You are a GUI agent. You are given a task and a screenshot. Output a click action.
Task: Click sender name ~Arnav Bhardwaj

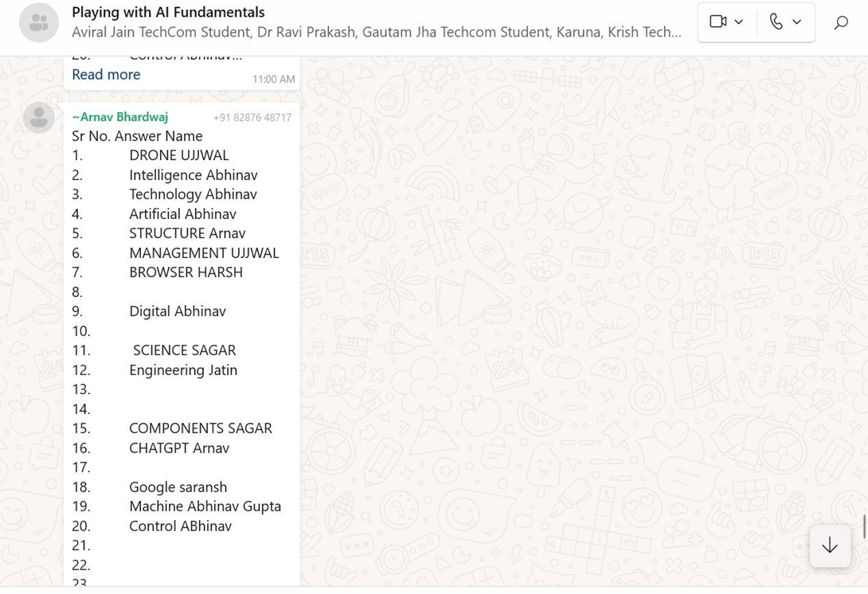coord(120,117)
